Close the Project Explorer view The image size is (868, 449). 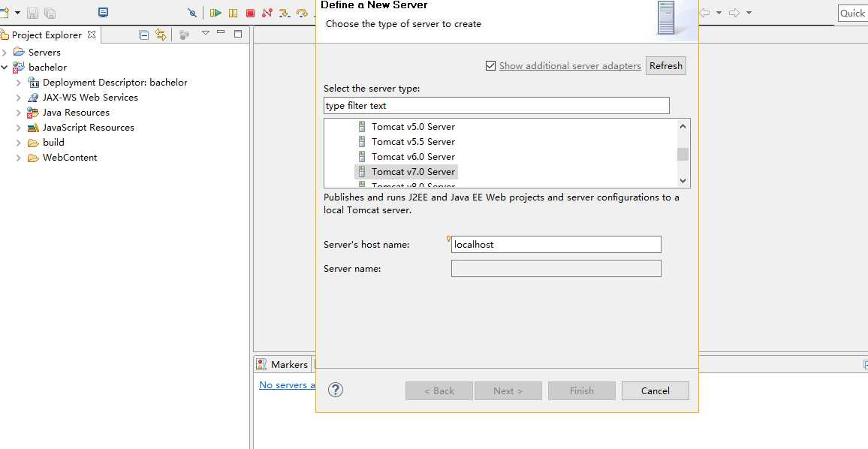tap(92, 35)
